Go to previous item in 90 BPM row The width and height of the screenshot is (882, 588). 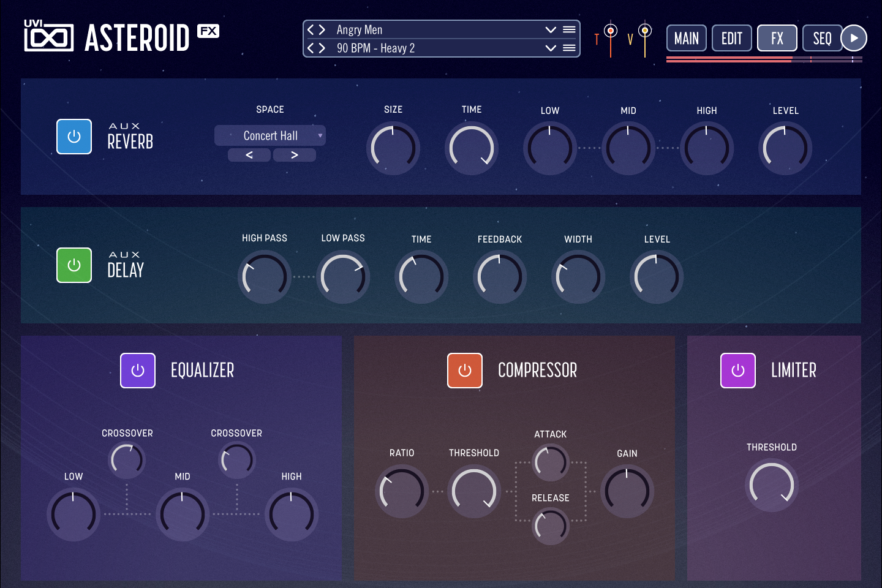tap(311, 48)
